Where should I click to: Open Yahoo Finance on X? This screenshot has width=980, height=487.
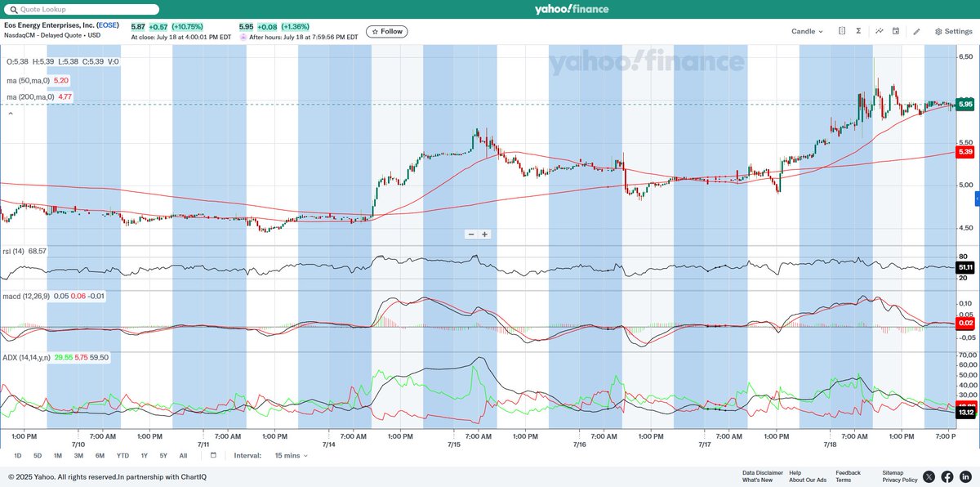[x=929, y=476]
